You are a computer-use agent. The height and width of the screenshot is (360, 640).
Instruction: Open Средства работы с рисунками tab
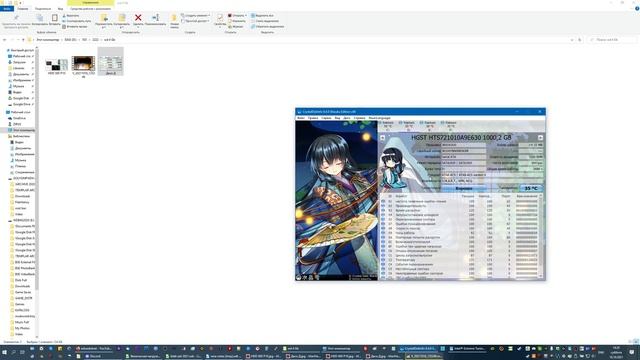[91, 9]
